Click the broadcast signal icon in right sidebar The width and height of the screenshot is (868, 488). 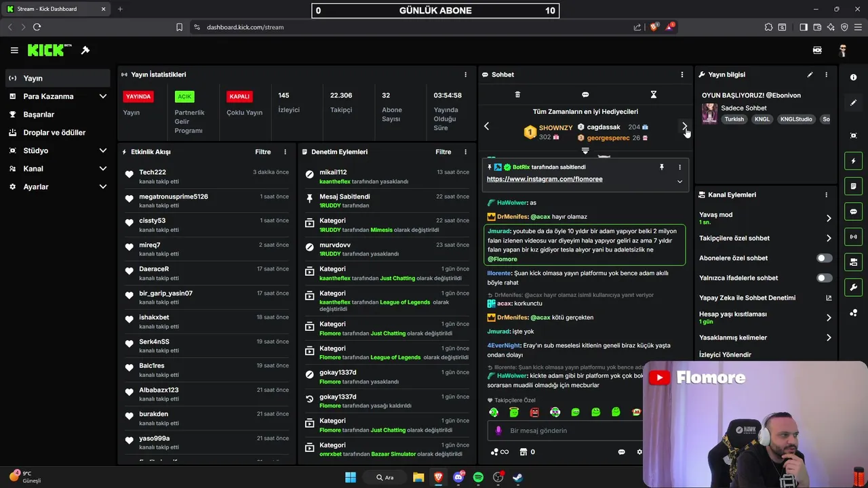(x=853, y=237)
